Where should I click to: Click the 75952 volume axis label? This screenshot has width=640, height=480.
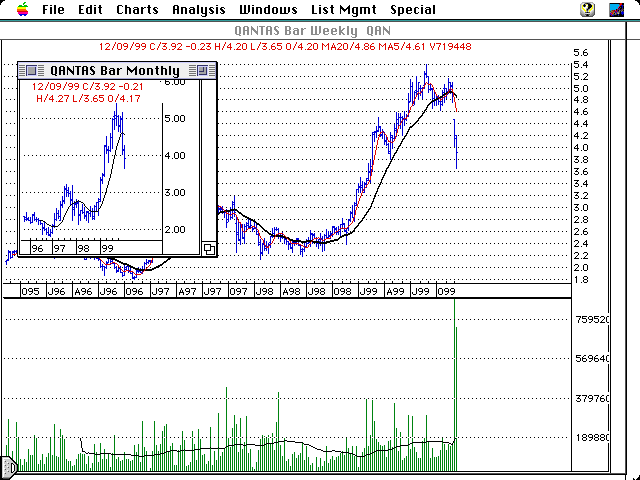(592, 320)
